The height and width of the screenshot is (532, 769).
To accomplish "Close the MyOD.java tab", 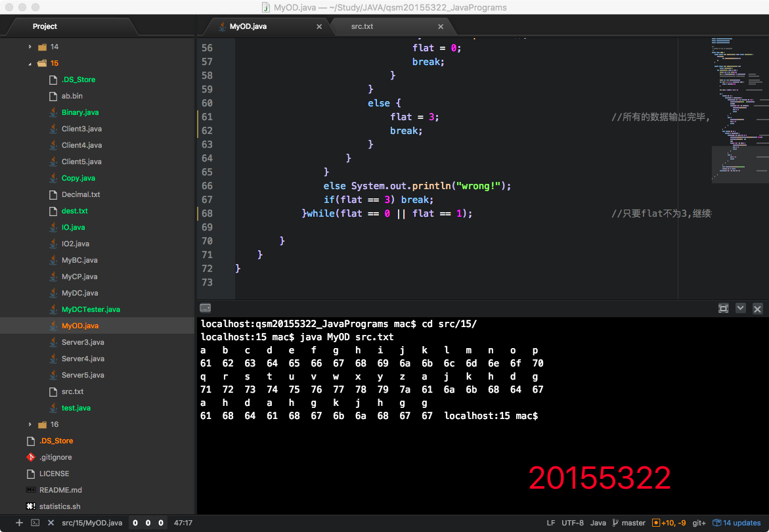I will (x=319, y=26).
